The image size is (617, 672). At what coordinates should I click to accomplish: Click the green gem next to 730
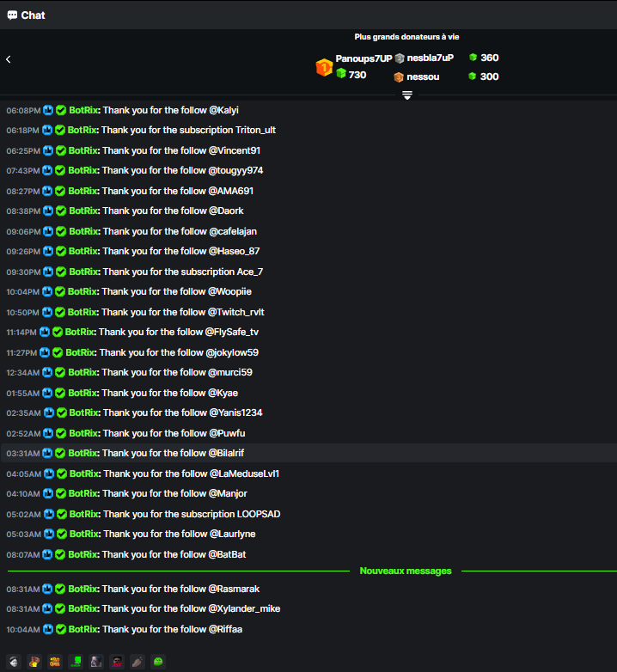click(341, 74)
